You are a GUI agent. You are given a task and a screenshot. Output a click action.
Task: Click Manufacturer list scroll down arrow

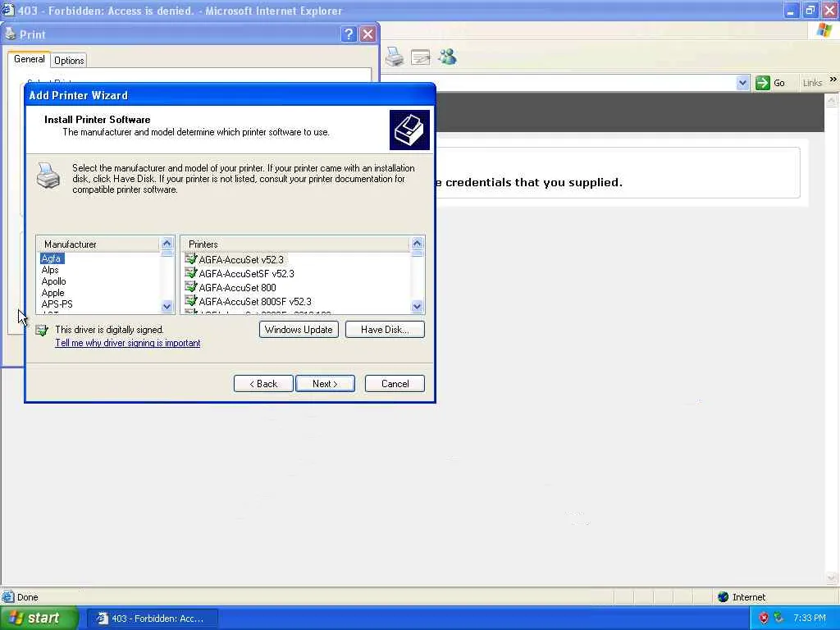(167, 307)
